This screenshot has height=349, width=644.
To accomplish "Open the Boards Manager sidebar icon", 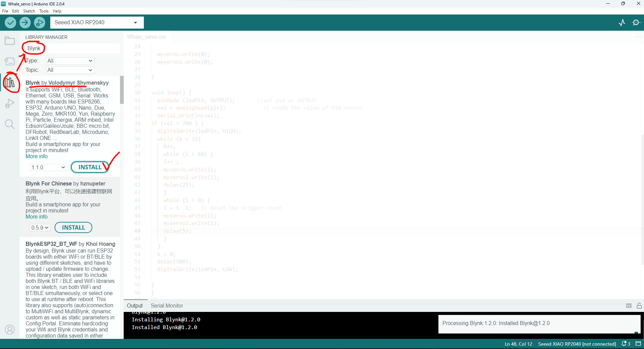I will click(x=10, y=61).
